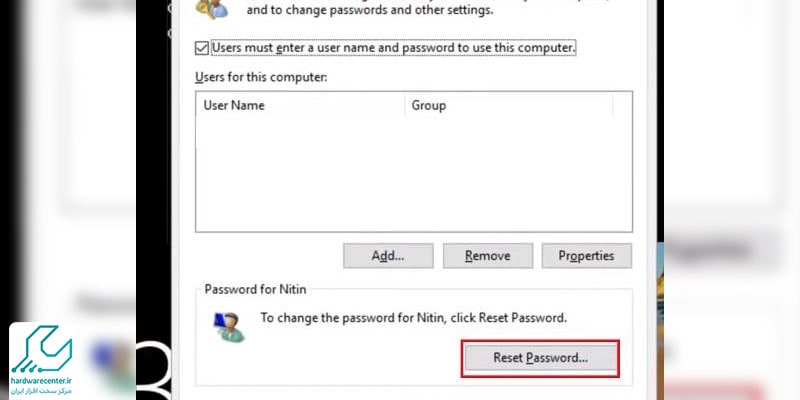
Task: Click the 'Users for this computer:' label
Action: (261, 78)
